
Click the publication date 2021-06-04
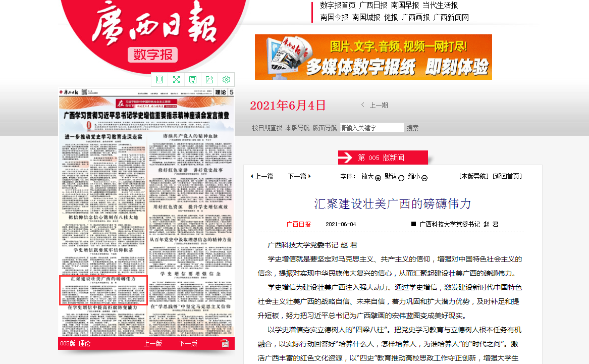click(x=341, y=224)
